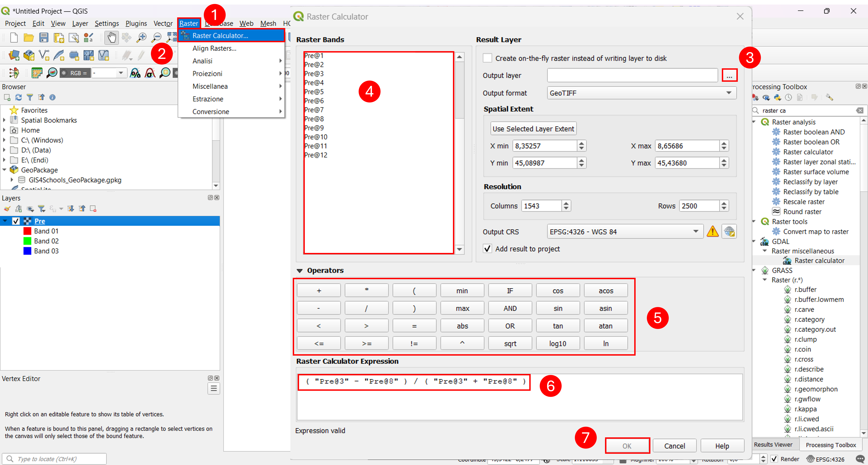
Task: Click the Zoom In magnifier icon
Action: click(141, 38)
